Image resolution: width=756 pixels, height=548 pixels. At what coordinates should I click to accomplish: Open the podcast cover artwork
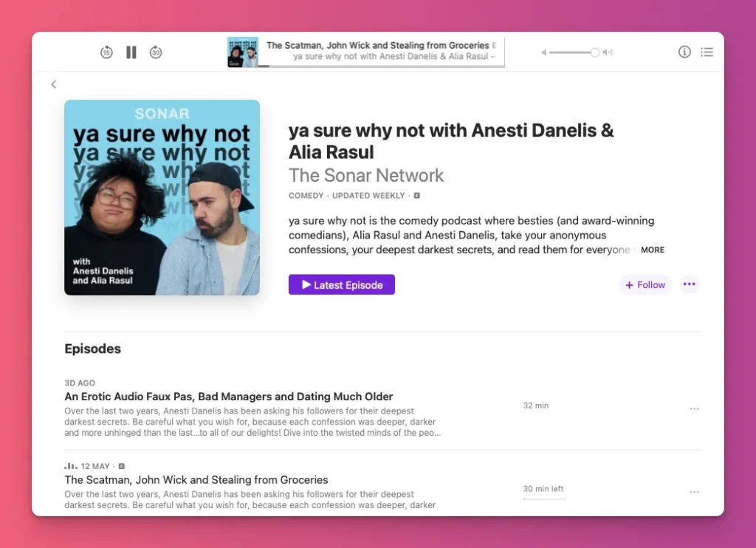(x=162, y=197)
